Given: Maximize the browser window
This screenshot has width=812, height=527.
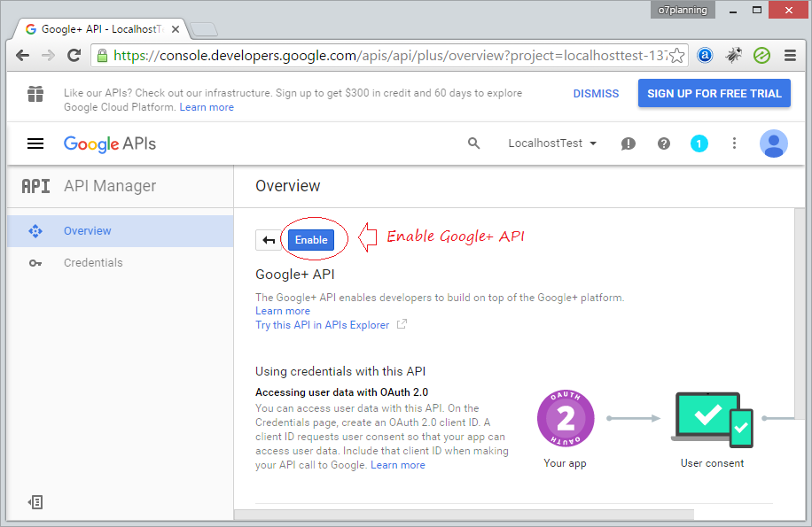Looking at the screenshot, I should (757, 11).
